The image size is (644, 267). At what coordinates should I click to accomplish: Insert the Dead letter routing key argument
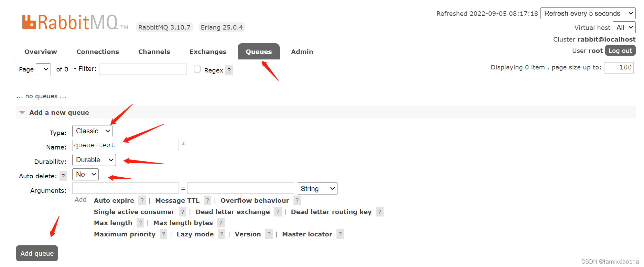point(331,212)
